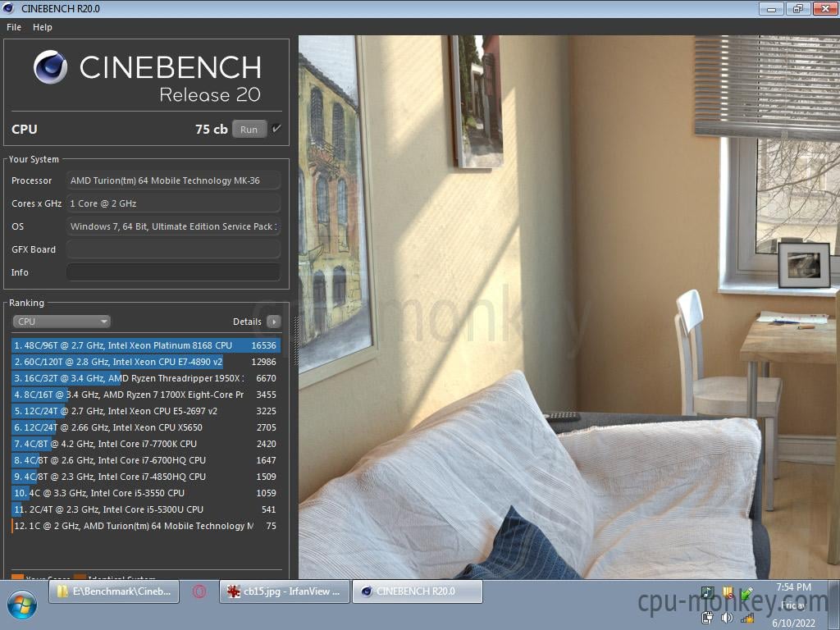Screen dimensions: 840x630
Task: Open the CPU ranking type dropdown
Action: [61, 322]
